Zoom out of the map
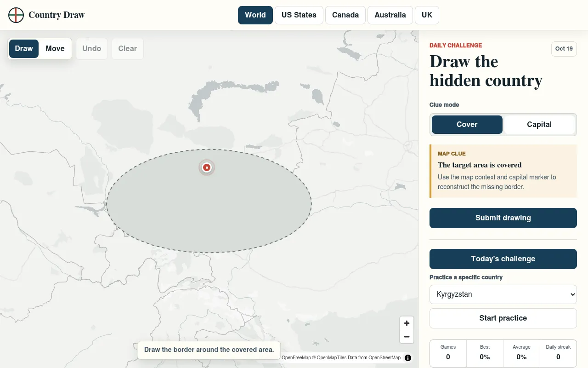The width and height of the screenshot is (588, 368). point(407,337)
